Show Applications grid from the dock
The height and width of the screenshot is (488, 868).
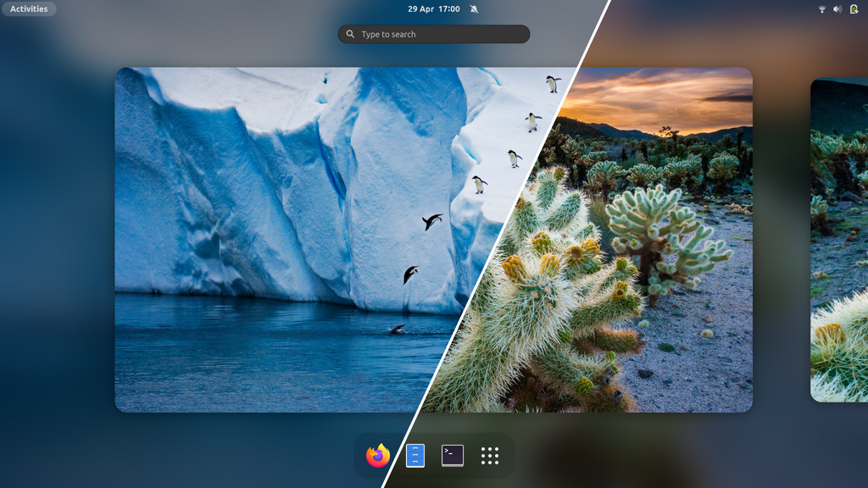point(490,456)
